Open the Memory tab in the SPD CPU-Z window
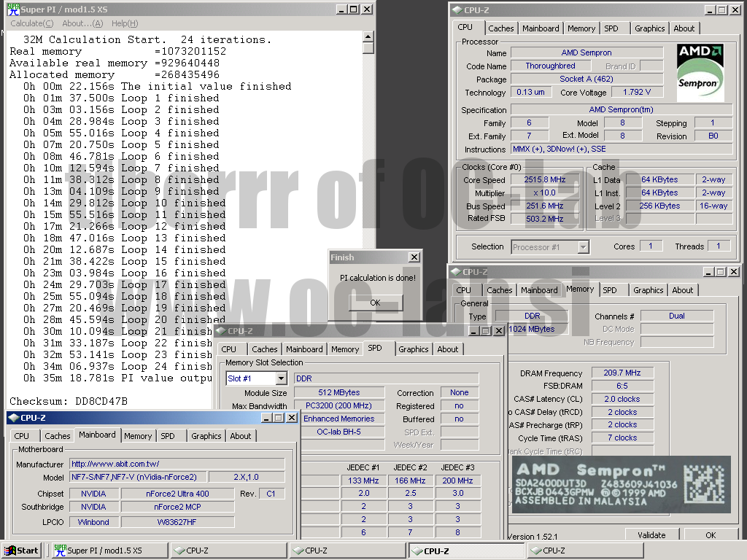Viewport: 747px width, 560px height. 345,349
